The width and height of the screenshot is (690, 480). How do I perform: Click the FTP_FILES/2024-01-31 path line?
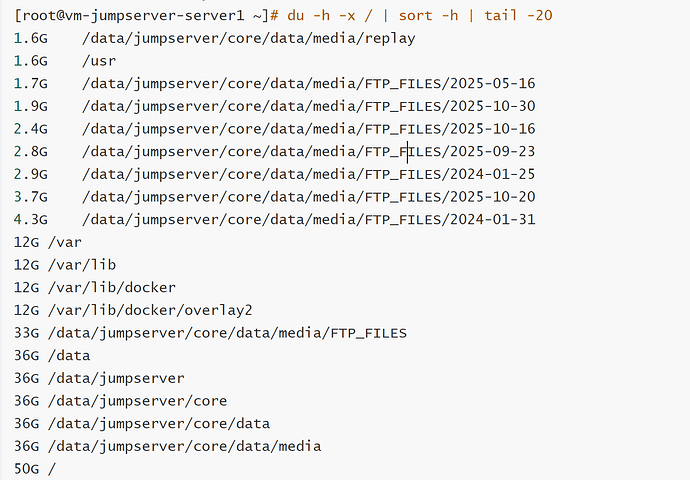310,219
